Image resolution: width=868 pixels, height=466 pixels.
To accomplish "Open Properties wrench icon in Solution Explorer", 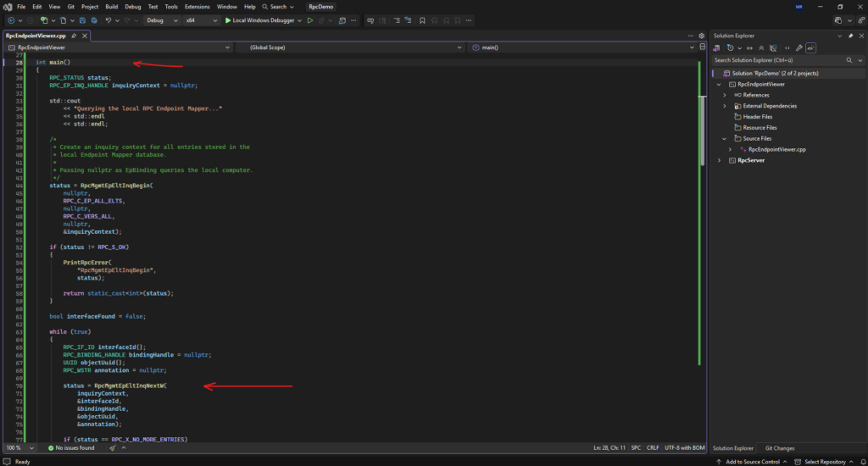I will [798, 48].
